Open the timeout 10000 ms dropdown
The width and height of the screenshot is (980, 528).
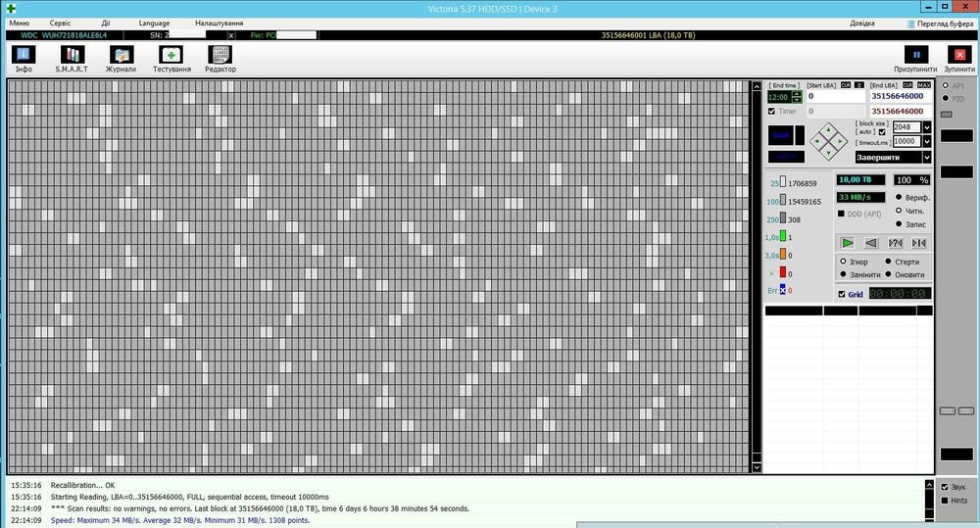click(x=927, y=142)
